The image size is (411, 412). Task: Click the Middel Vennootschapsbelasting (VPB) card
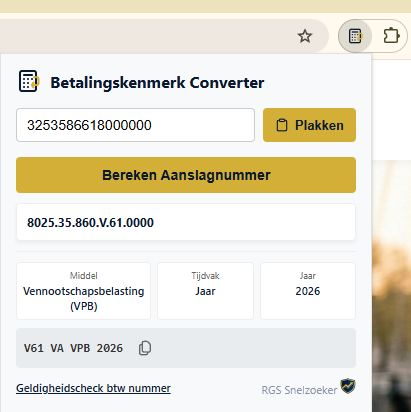click(x=83, y=291)
